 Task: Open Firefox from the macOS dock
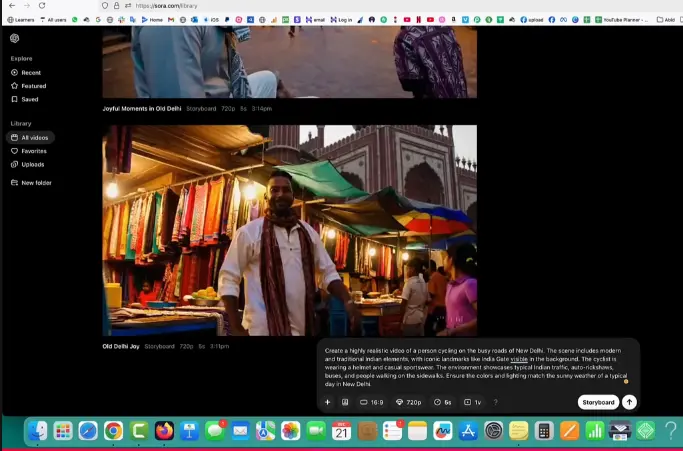164,431
